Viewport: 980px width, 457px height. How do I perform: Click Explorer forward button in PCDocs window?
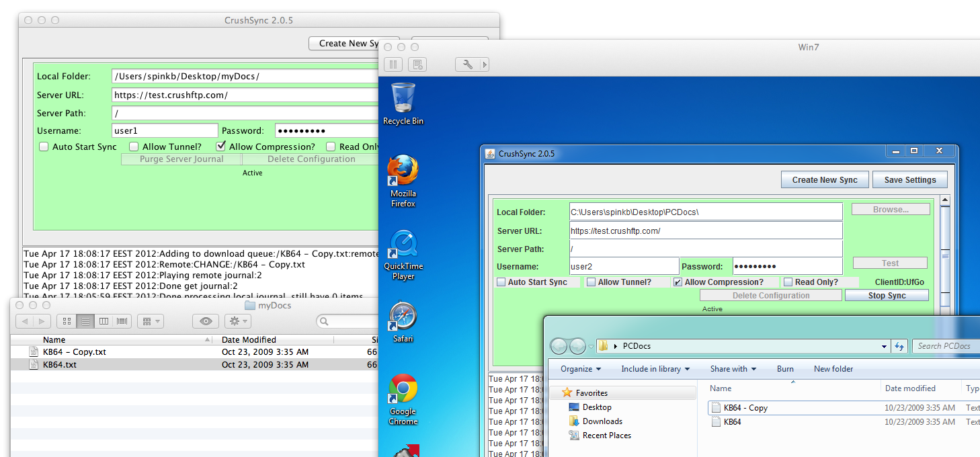click(x=577, y=346)
